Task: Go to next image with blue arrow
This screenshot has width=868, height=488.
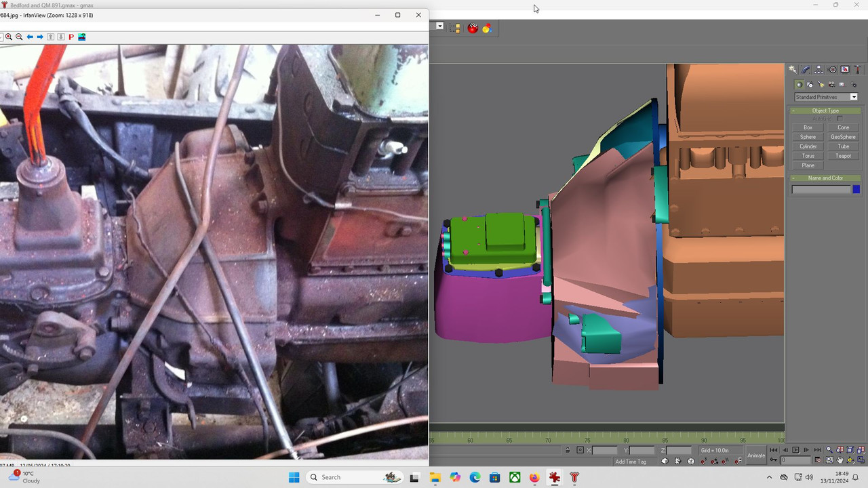Action: (40, 37)
